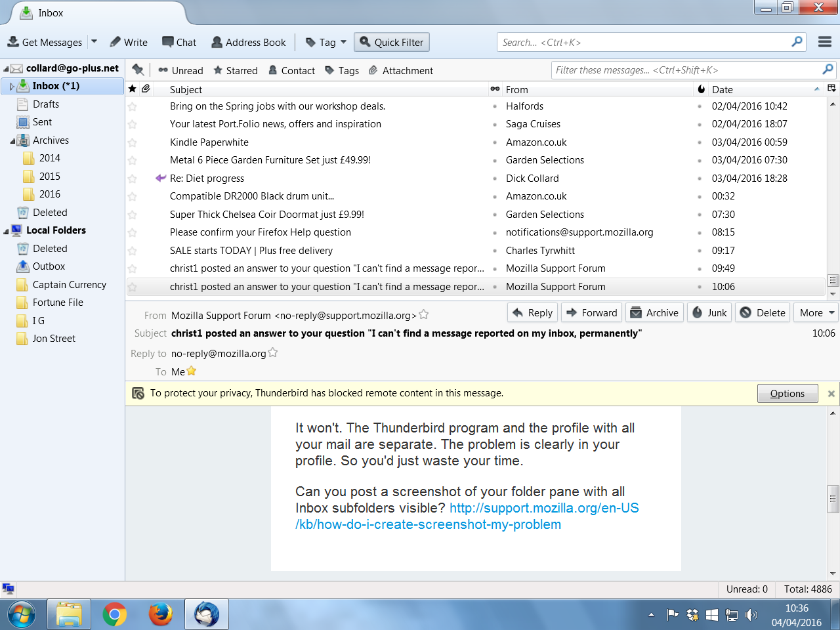Pin the quick filter bar with pushpin icon
The height and width of the screenshot is (630, 840).
[138, 70]
